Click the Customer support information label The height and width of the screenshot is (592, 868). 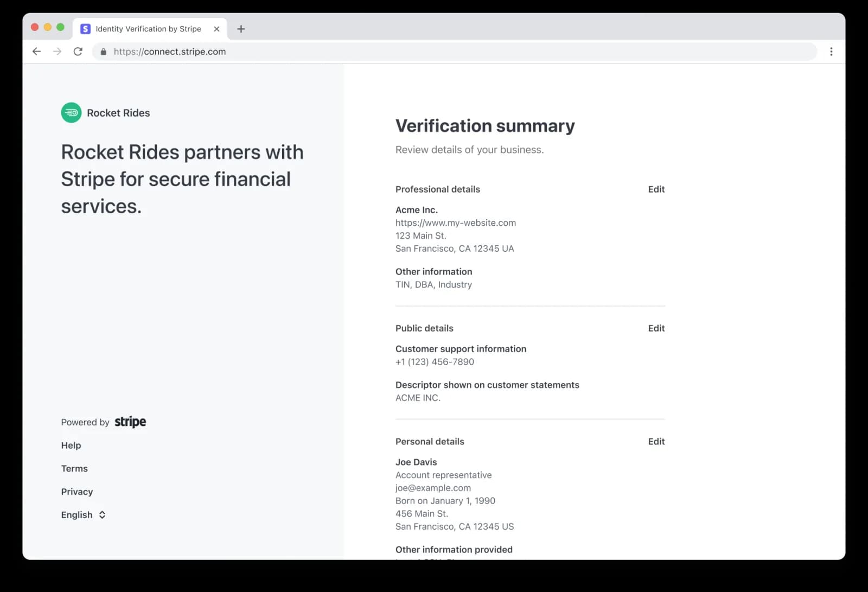(x=461, y=349)
